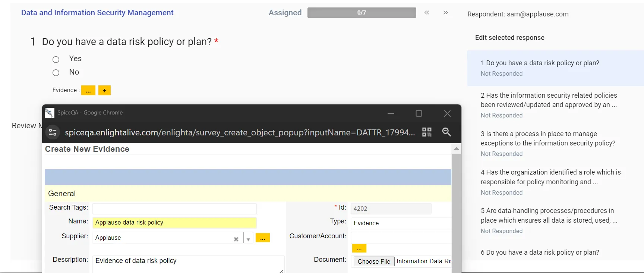Click the Data and Information Security Management heading
The image size is (644, 273).
coord(97,13)
